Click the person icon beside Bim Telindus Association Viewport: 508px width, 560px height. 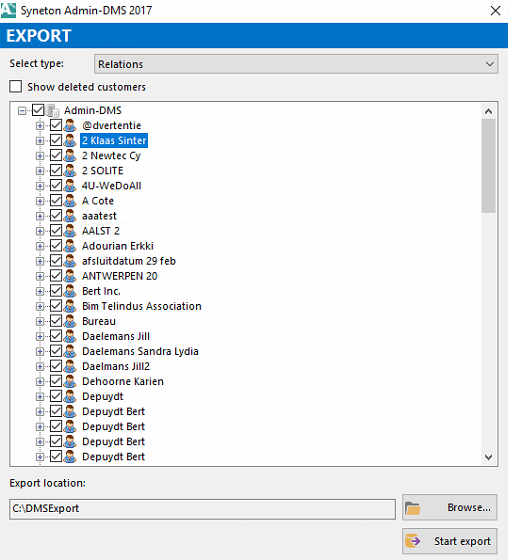70,306
